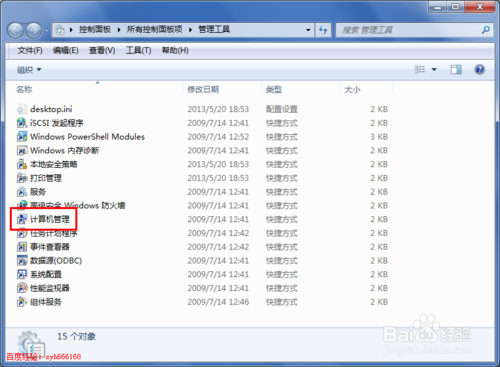Change view with the view icon

pyautogui.click(x=420, y=69)
